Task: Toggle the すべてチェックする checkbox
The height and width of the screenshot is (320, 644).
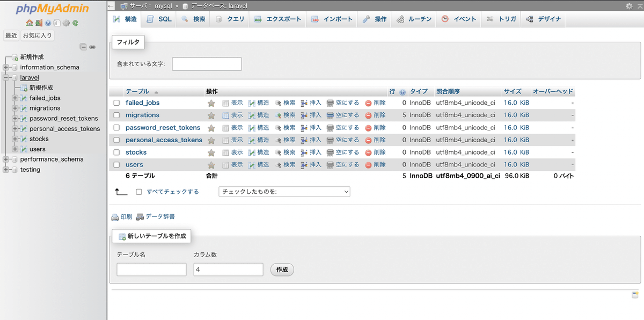Action: coord(139,192)
